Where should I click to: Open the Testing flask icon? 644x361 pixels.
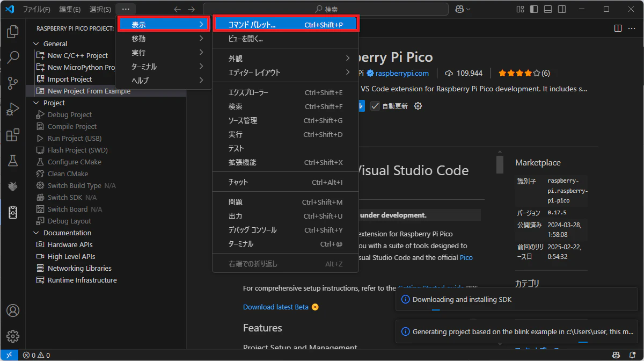click(13, 161)
